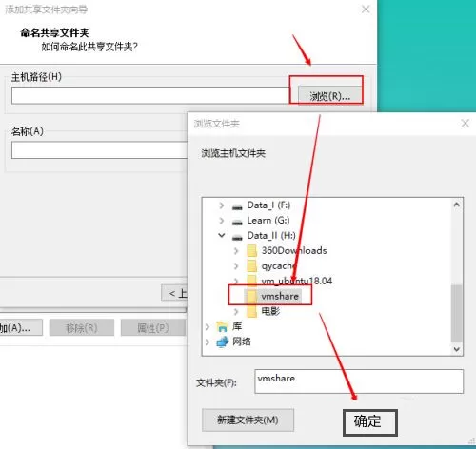The image size is (476, 449).
Task: Select the 360Downloads folder name
Action: (x=294, y=250)
